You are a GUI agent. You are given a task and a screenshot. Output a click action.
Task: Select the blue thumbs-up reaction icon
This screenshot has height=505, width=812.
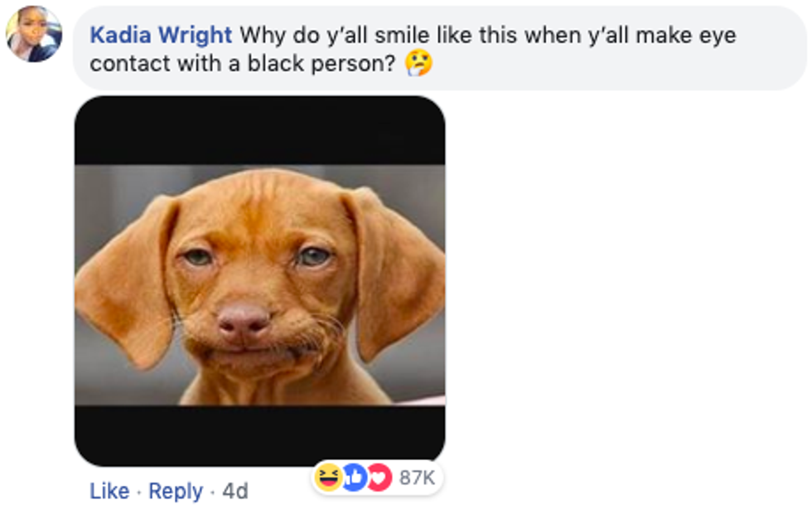355,477
